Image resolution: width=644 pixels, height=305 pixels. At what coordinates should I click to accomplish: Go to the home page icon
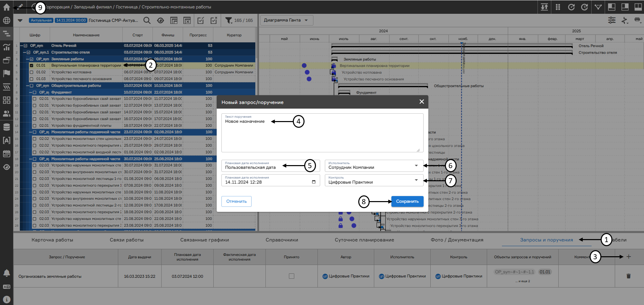pos(6,7)
